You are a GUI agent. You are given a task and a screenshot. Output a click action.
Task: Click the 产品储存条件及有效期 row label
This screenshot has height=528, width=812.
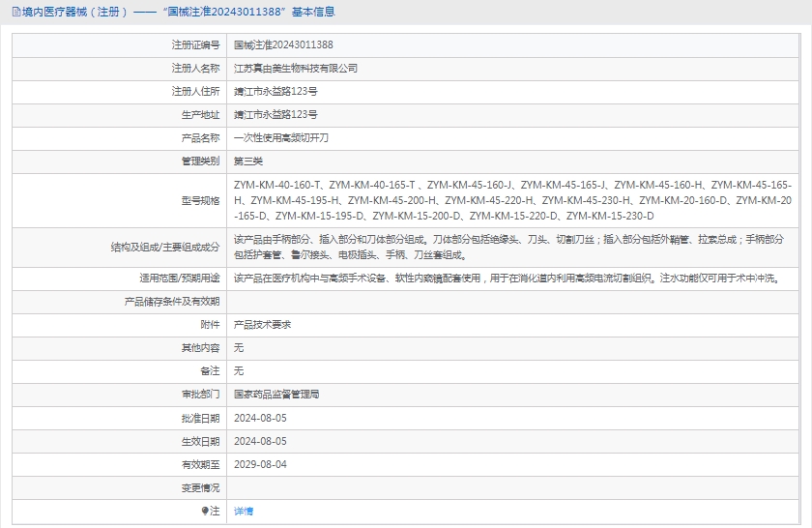[x=172, y=301]
